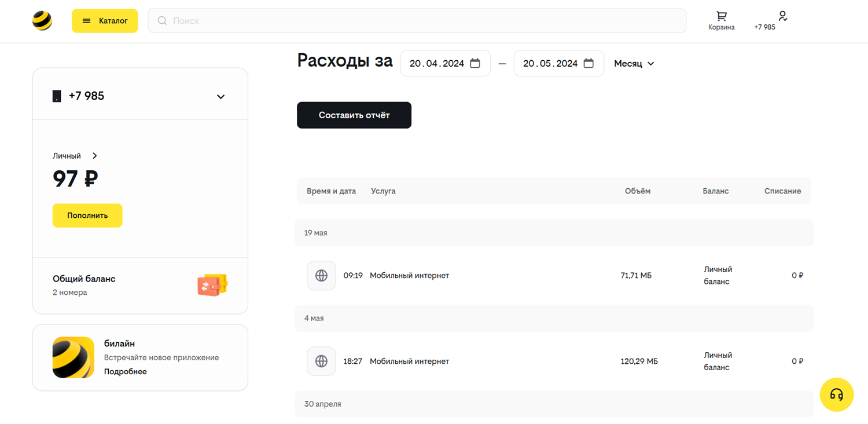Image resolution: width=868 pixels, height=424 pixels.
Task: Click Мобильный интернет in 18:27 row
Action: (x=409, y=361)
